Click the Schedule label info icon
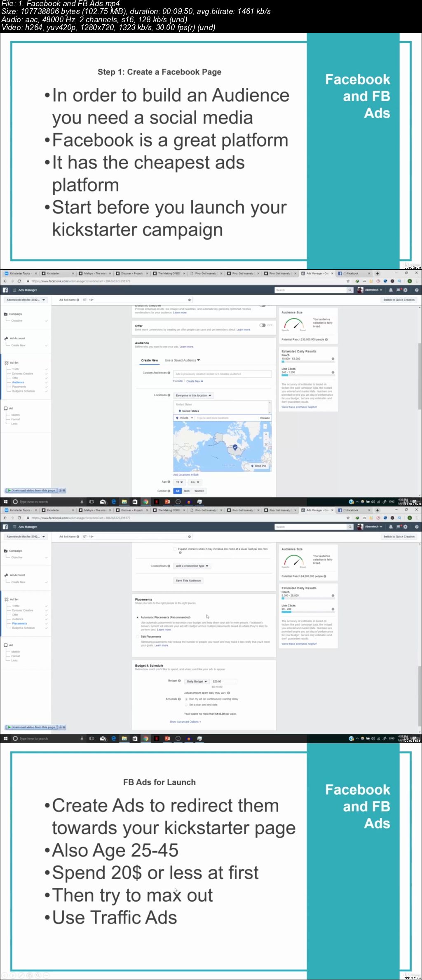Screen dimensions: 422x980 click(179, 699)
